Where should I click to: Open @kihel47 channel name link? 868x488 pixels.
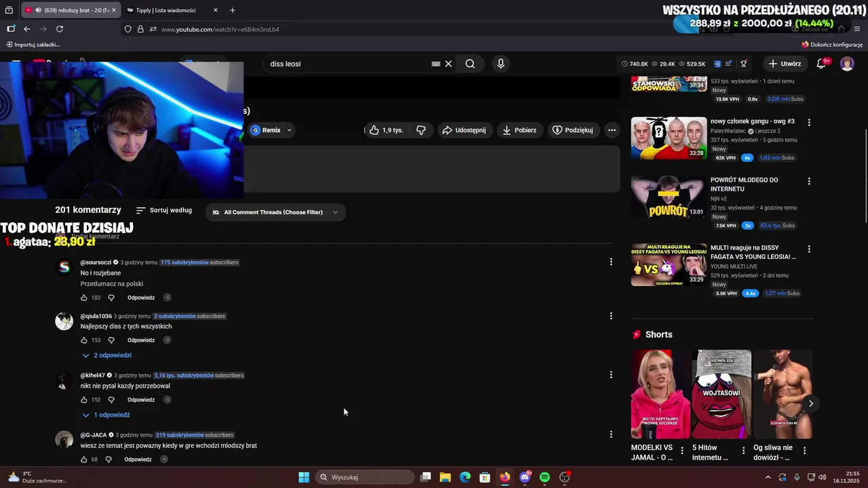point(93,375)
